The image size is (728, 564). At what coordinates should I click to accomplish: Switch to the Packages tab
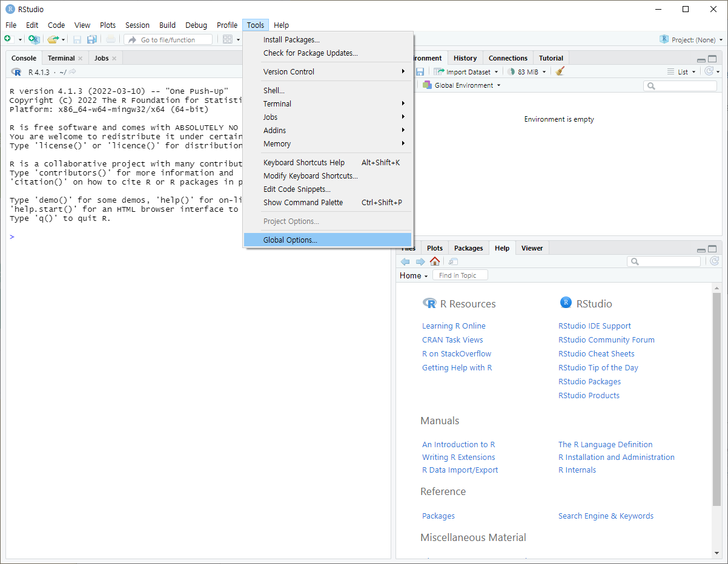tap(469, 248)
